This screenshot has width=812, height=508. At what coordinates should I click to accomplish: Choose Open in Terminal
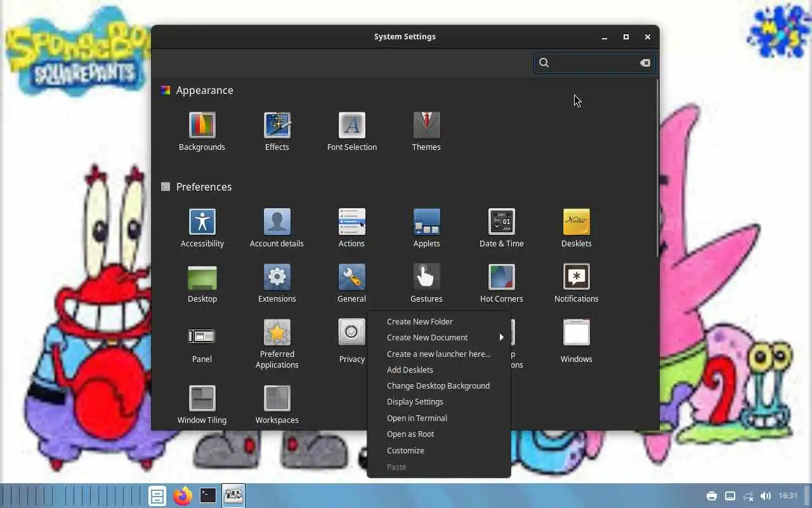click(439, 418)
